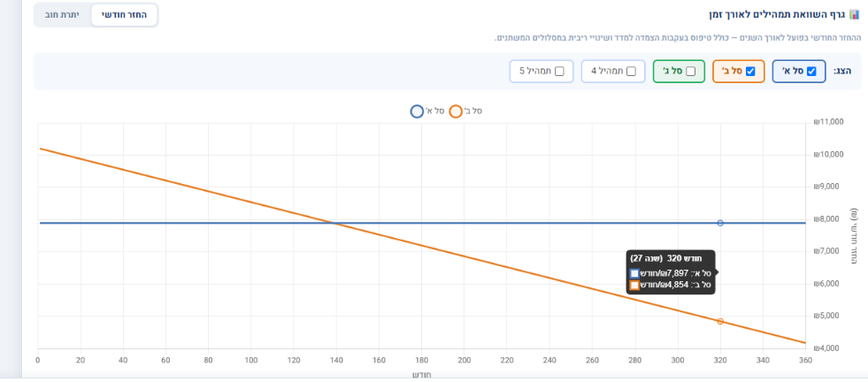Enable the תמהיל 4 checkbox
This screenshot has width=868, height=382.
(x=631, y=72)
